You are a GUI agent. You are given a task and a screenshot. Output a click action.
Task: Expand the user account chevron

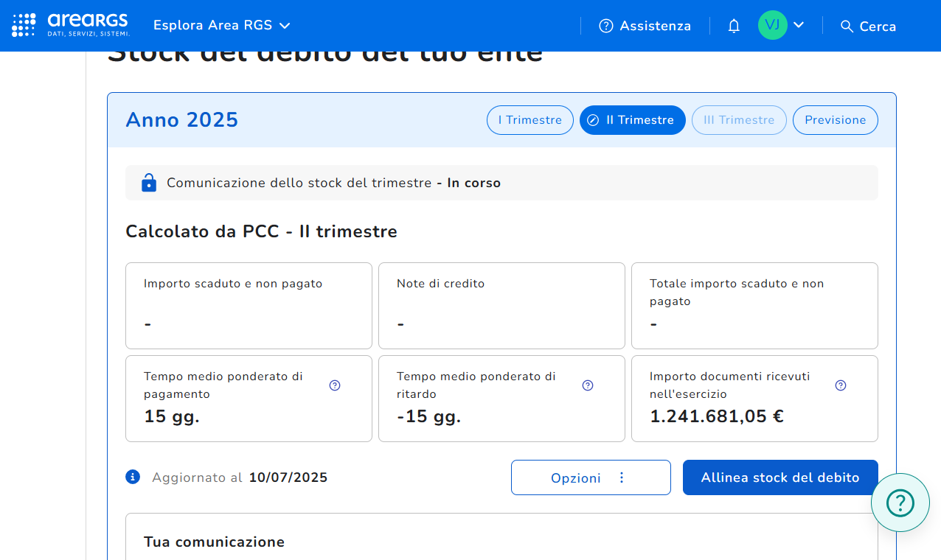799,25
